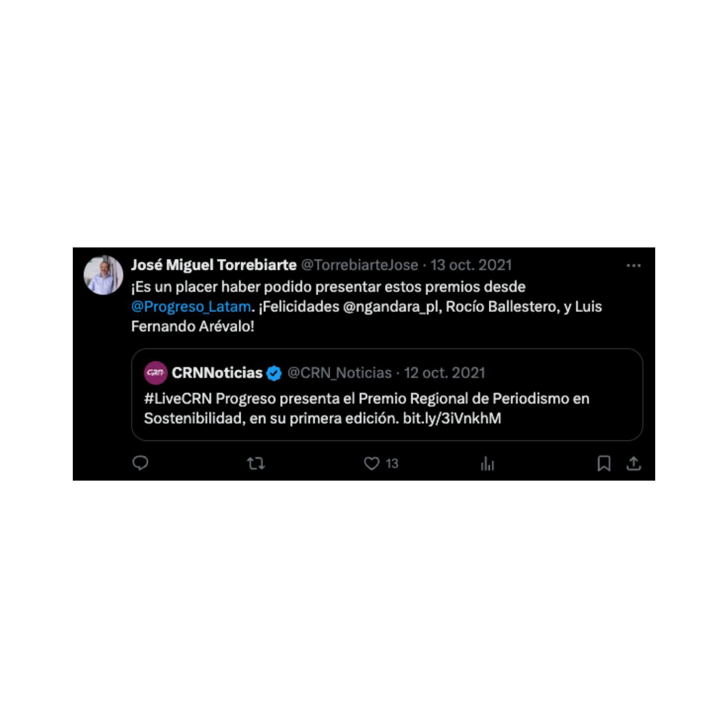The width and height of the screenshot is (728, 728).
Task: Click the CRNNoticias account name
Action: click(x=217, y=373)
